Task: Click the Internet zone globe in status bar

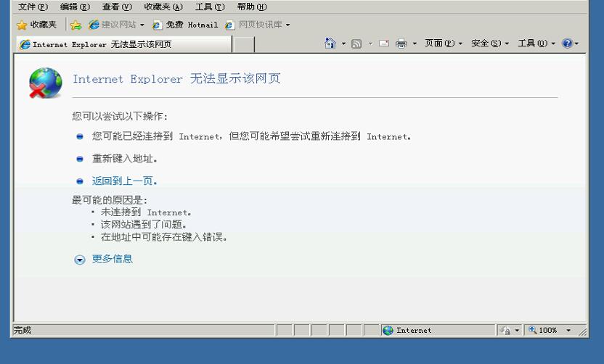Action: [388, 330]
